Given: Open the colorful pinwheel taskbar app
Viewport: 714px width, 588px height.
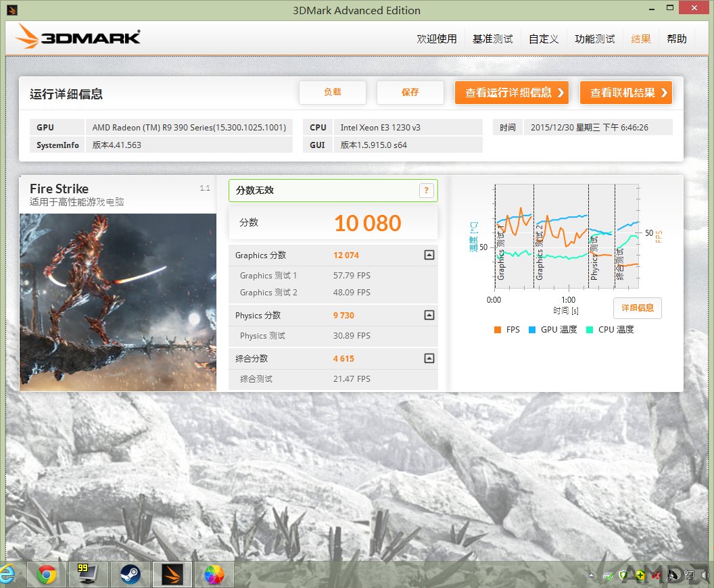Looking at the screenshot, I should point(214,574).
